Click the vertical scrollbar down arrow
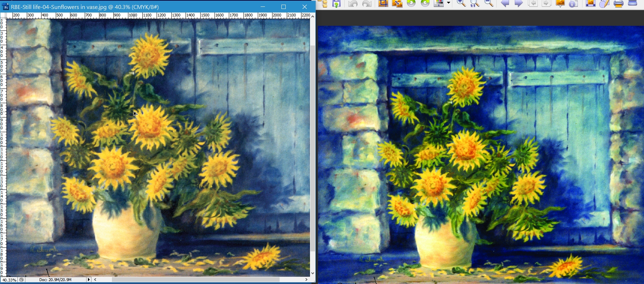The height and width of the screenshot is (284, 644). pos(313,273)
